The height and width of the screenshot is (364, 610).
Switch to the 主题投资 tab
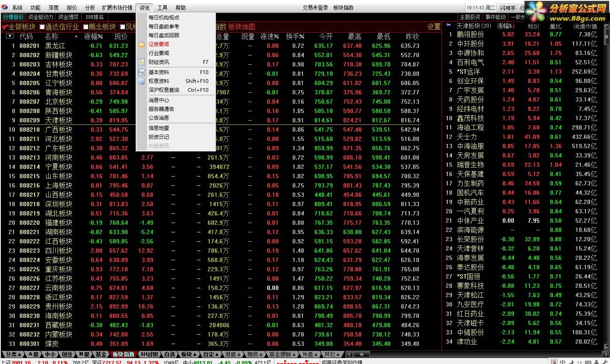click(x=470, y=17)
